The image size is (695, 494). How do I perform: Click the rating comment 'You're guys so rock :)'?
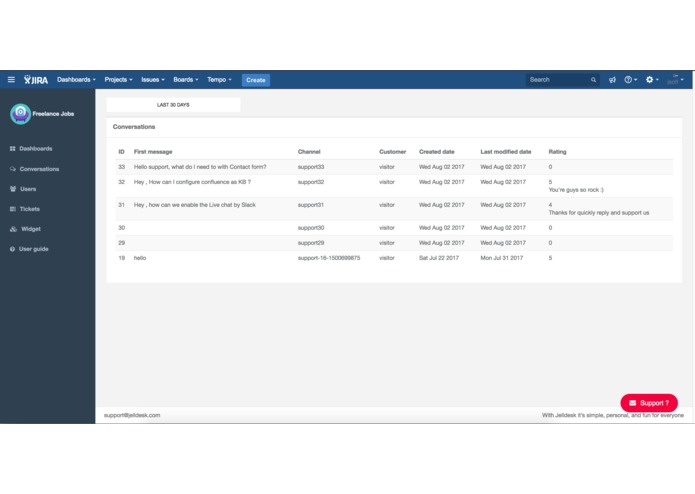tap(576, 190)
